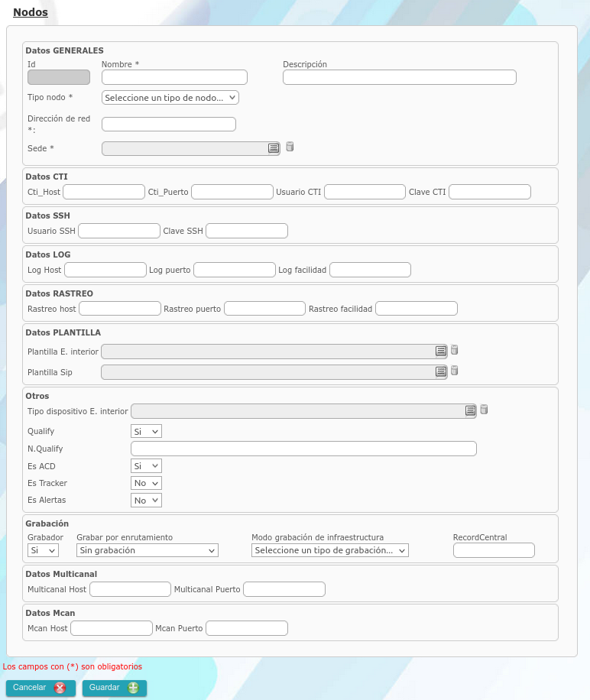Click the Nodos page heading
The image size is (590, 700).
pos(31,12)
